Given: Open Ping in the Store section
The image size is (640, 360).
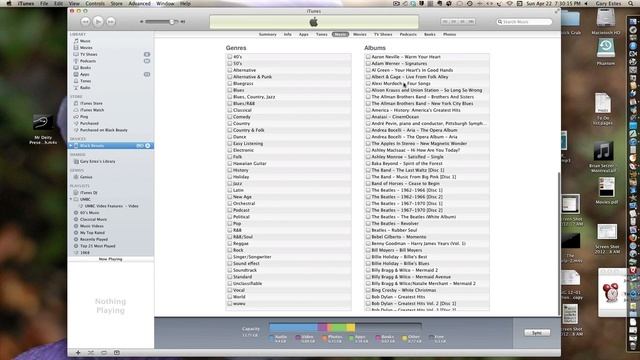Looking at the screenshot, I should 84,117.
